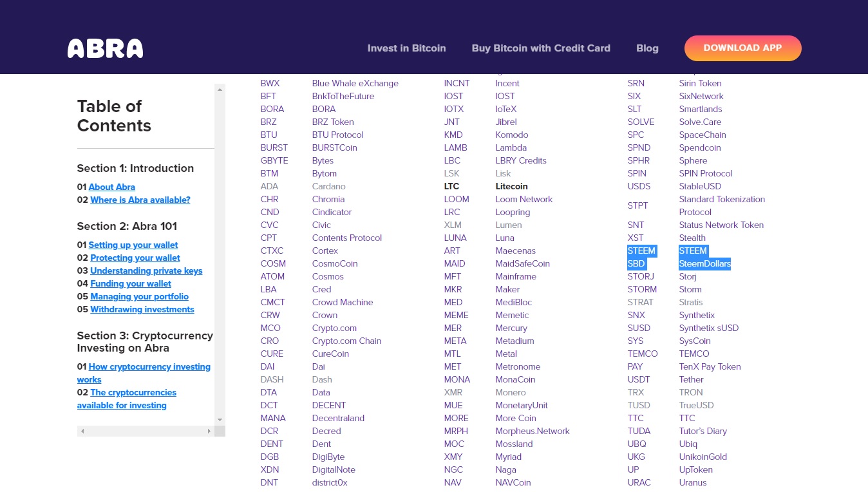Click Section 3 Cryptocurrency Investing heading
Viewport: 868px width, 492px height.
[x=145, y=342]
